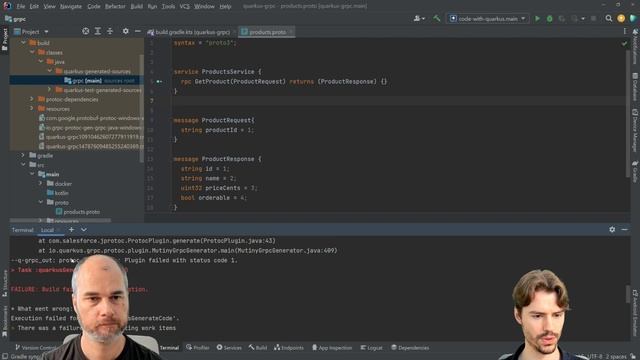Expand the docker folder node
The image size is (640, 360).
pyautogui.click(x=41, y=184)
